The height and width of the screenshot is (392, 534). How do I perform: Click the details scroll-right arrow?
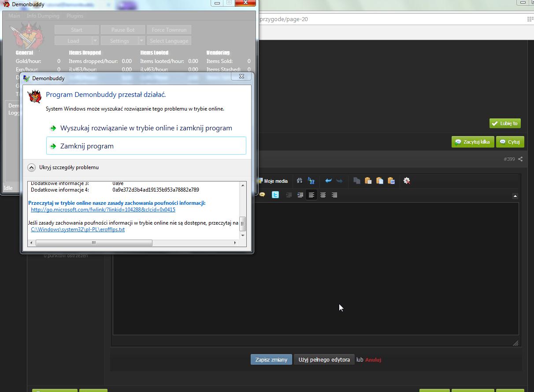pos(235,243)
